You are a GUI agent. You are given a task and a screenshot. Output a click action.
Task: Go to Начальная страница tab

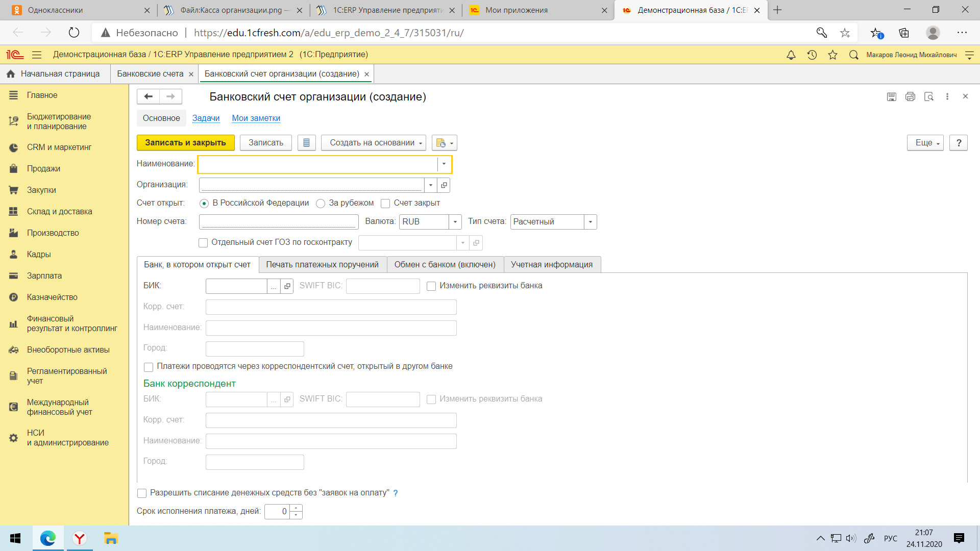coord(55,74)
